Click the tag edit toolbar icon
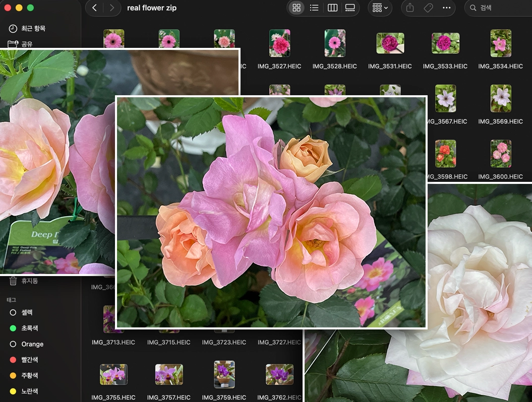532x402 pixels. (x=428, y=8)
